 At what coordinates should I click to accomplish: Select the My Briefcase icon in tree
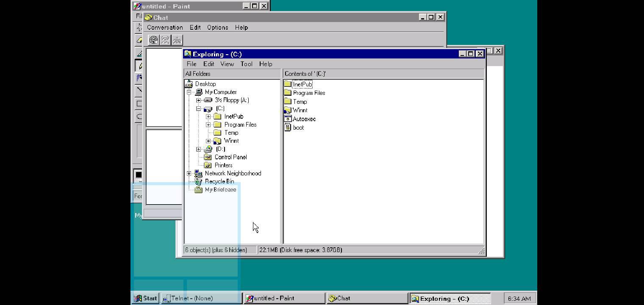coord(198,189)
